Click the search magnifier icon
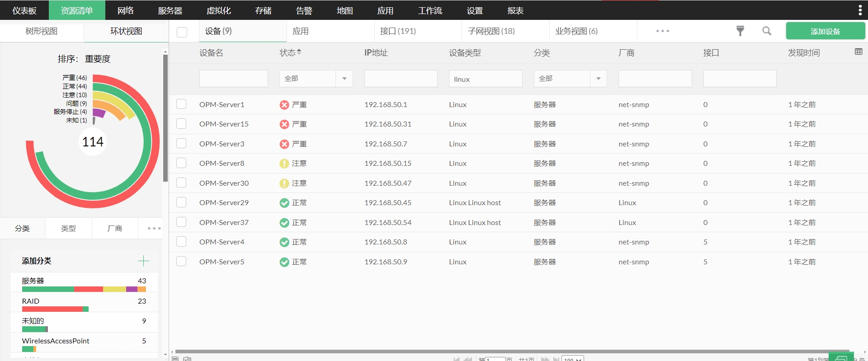This screenshot has width=868, height=361. (767, 31)
